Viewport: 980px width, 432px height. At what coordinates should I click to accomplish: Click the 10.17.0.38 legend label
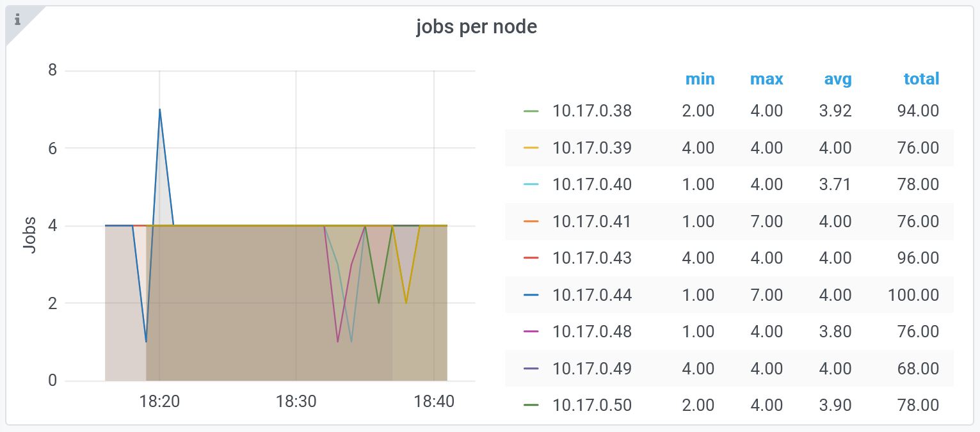pyautogui.click(x=591, y=111)
